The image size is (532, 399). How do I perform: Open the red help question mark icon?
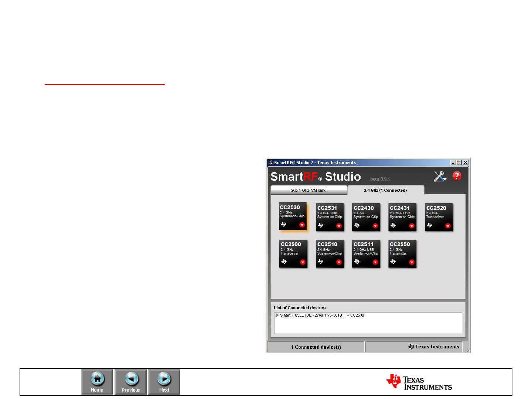click(457, 176)
